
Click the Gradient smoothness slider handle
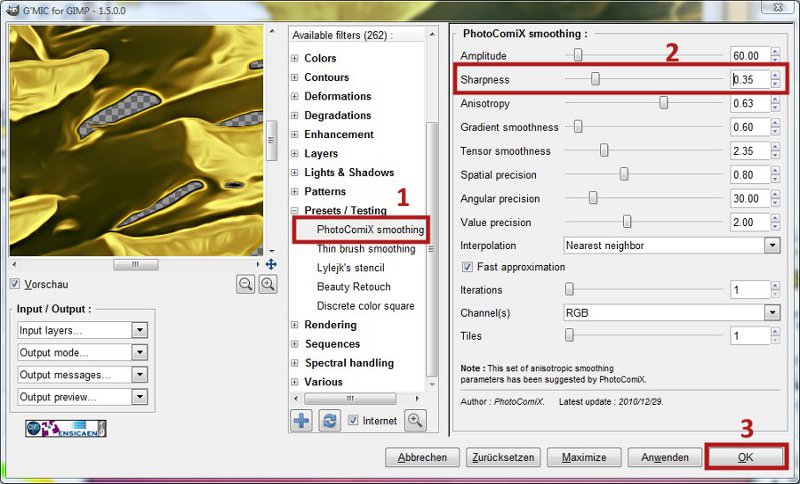(578, 126)
